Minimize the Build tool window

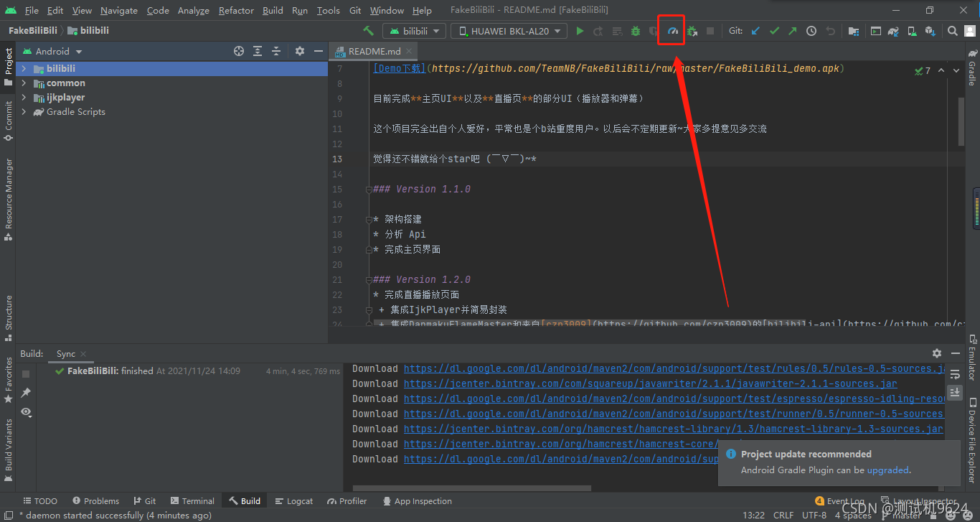(x=955, y=353)
